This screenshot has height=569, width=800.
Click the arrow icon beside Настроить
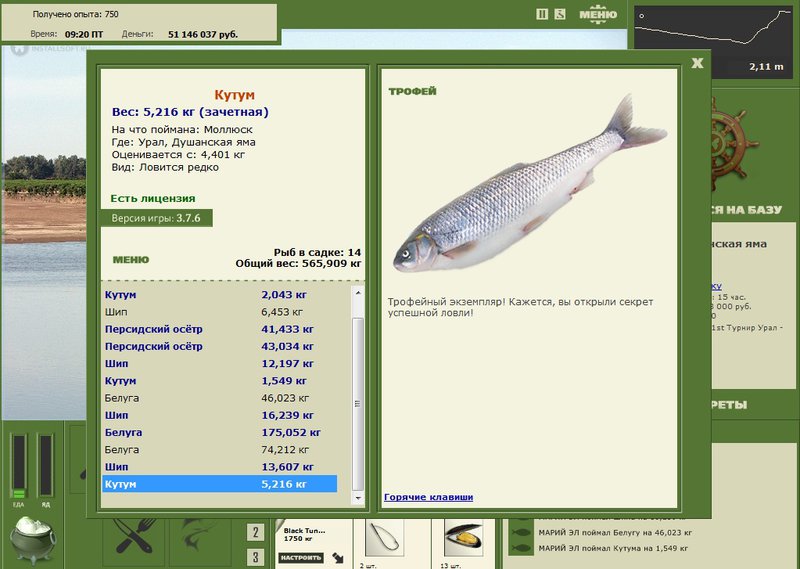click(338, 558)
